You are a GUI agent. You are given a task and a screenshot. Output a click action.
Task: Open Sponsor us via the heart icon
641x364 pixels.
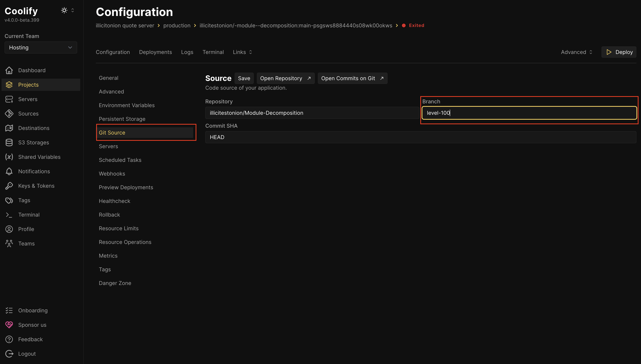click(x=9, y=325)
